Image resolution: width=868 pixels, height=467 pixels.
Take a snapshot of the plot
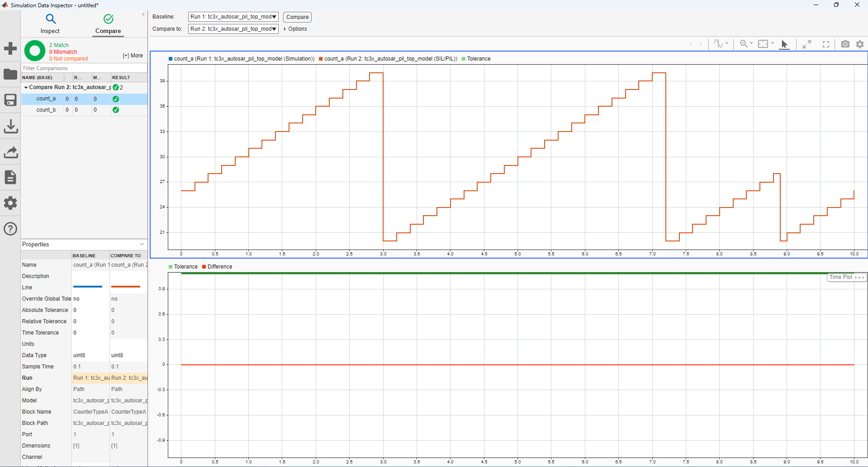tap(845, 44)
